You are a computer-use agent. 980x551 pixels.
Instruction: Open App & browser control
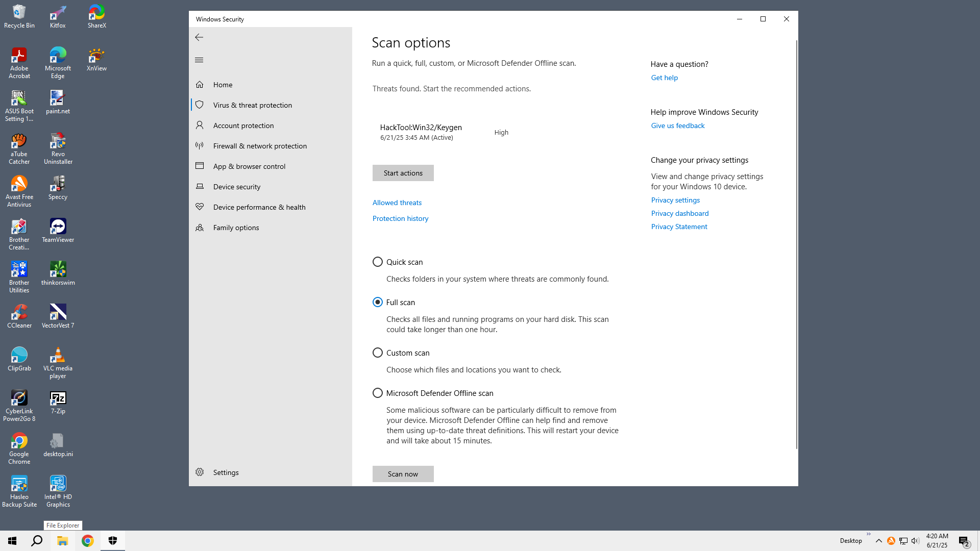[x=271, y=166]
